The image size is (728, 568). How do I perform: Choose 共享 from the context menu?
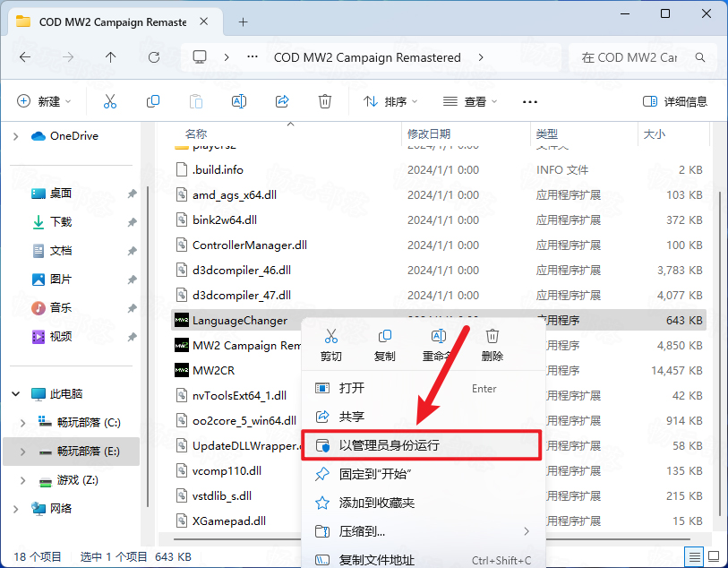tap(423, 417)
